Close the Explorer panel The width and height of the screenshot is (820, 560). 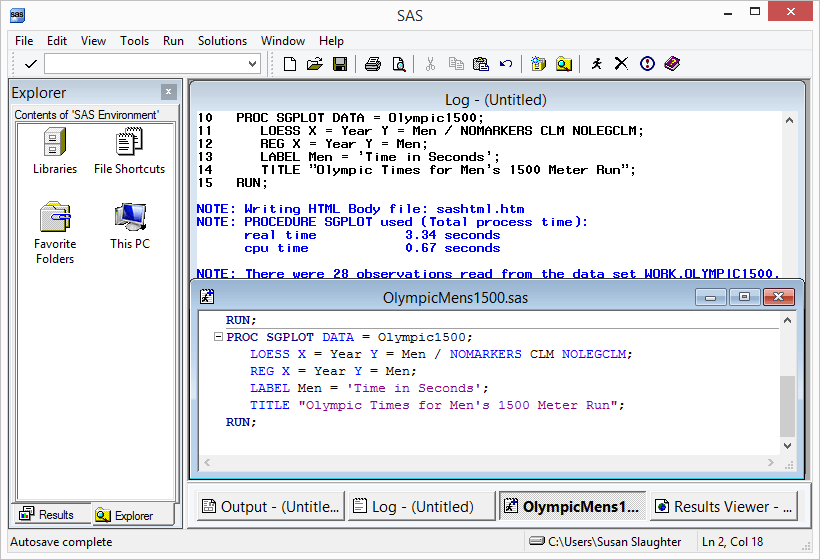pos(168,92)
